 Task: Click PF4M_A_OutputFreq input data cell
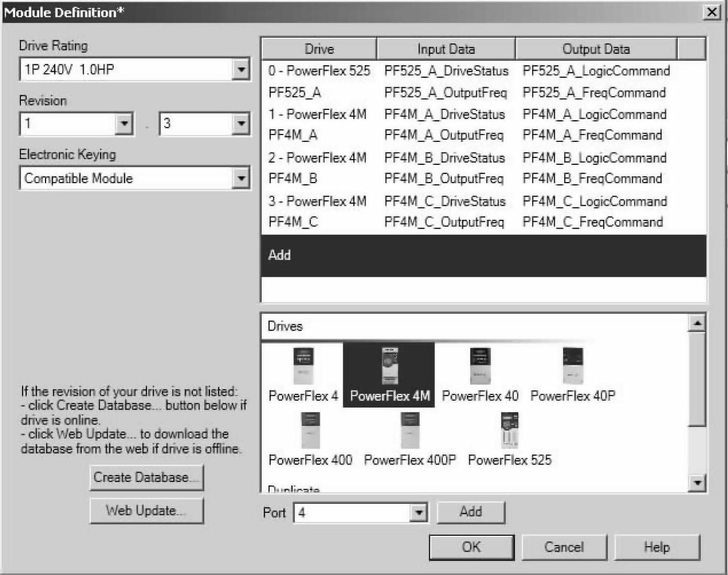(x=444, y=135)
